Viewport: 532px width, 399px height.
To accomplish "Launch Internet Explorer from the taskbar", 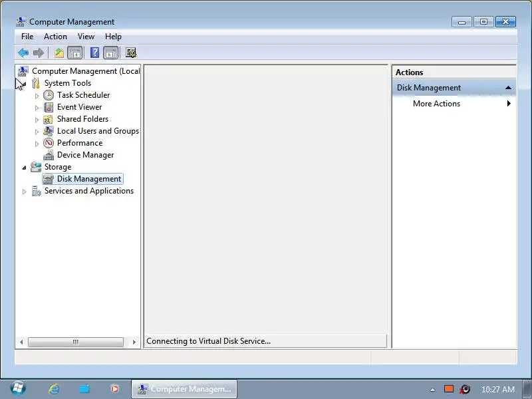I will coord(54,389).
